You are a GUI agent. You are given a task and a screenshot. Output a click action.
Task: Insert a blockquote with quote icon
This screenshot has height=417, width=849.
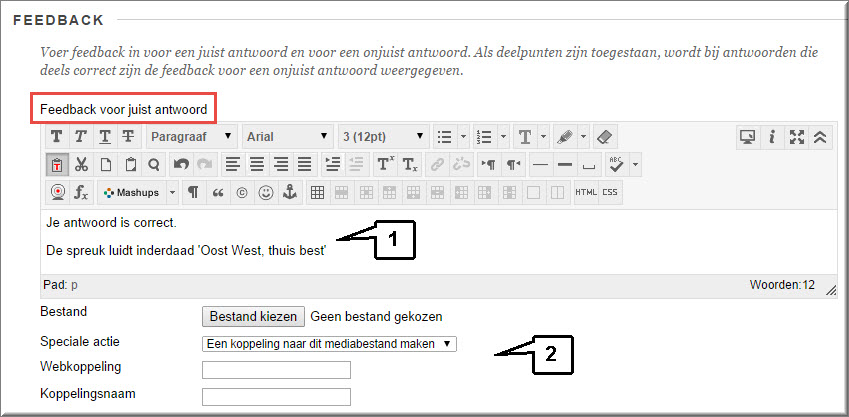[218, 193]
